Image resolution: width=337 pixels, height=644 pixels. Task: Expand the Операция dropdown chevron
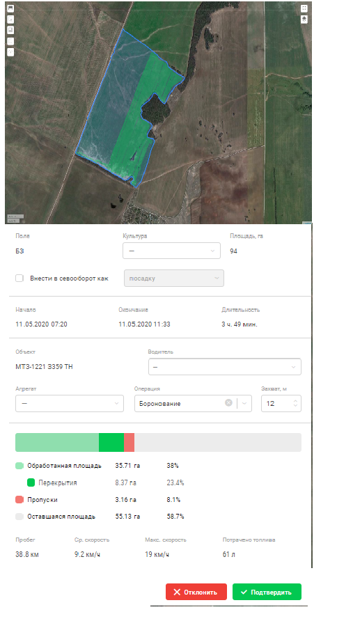click(x=244, y=403)
